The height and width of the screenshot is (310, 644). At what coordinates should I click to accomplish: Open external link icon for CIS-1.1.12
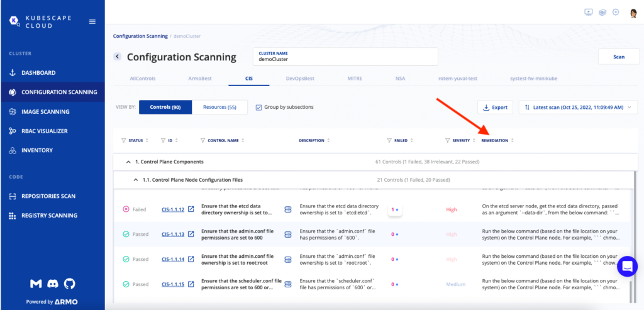pyautogui.click(x=191, y=209)
